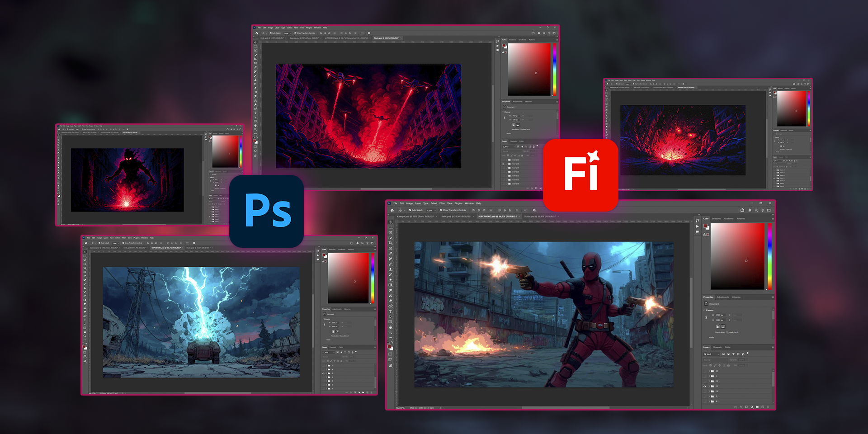Hide layer group 11 using its eye icon
Viewport: 868px width, 434px height.
tap(704, 387)
